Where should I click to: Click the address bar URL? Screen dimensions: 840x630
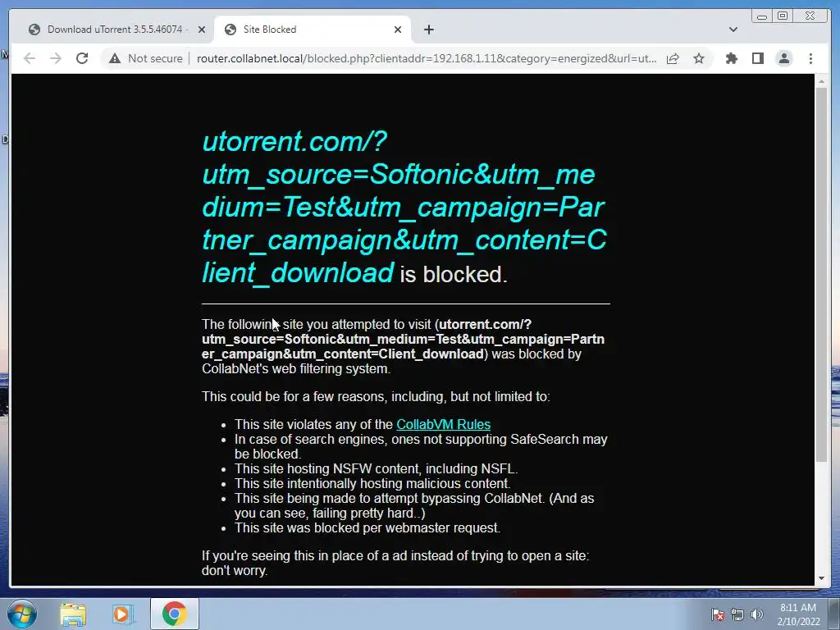pos(427,58)
